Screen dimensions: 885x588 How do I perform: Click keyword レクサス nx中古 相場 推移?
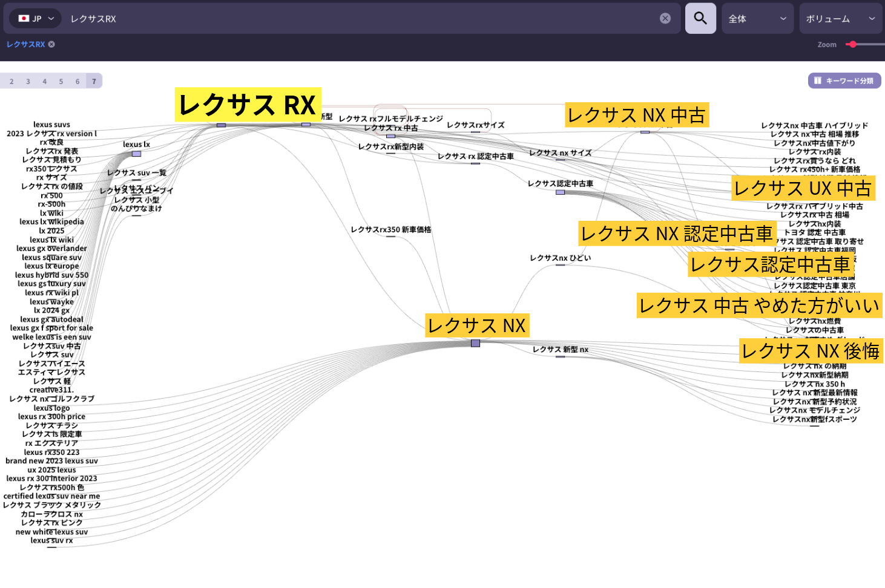815,134
